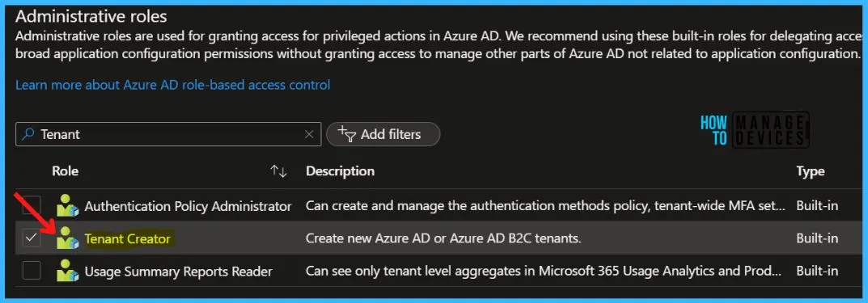Check the Authentication Policy Administrator checkbox
Viewport: 868px width, 303px height.
coord(32,206)
